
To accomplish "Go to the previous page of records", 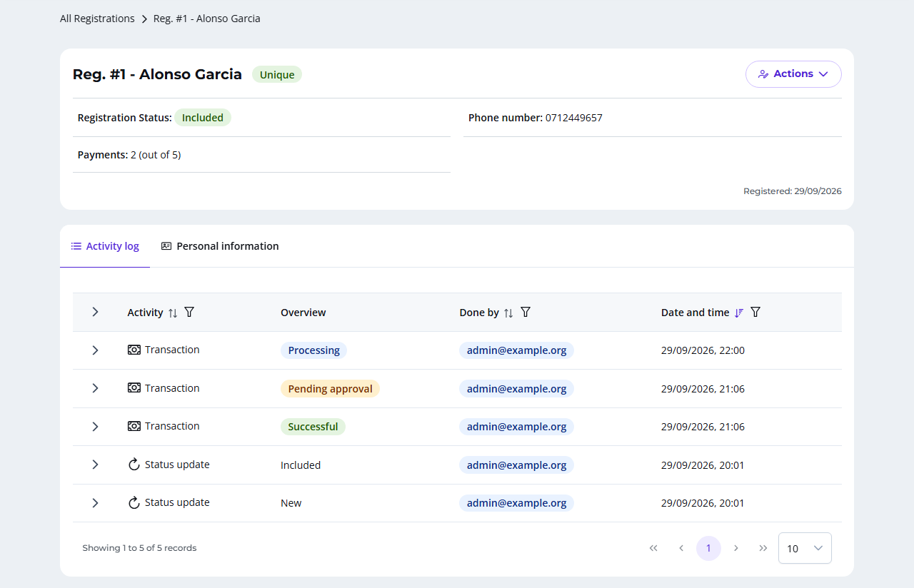I will click(x=681, y=548).
